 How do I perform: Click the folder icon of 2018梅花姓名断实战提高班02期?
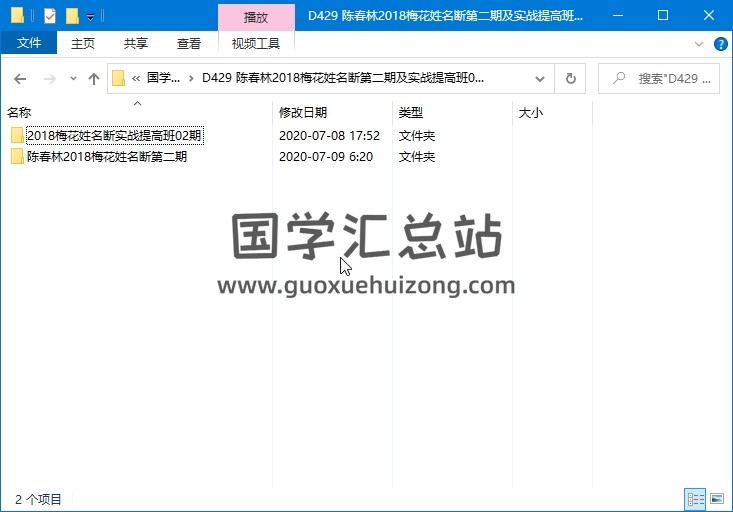tap(17, 136)
